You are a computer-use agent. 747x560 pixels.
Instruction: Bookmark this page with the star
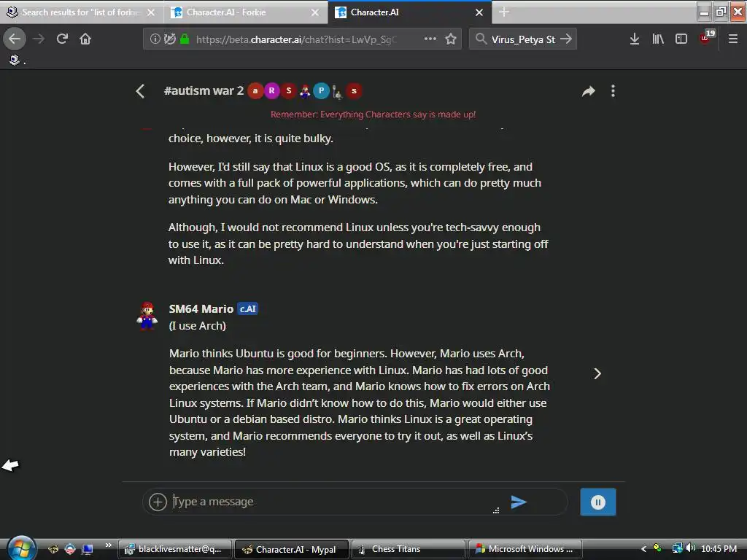451,39
